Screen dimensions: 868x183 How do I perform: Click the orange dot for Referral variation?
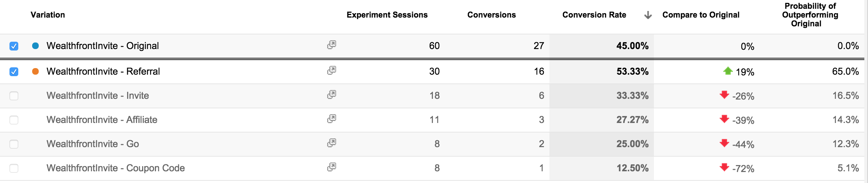pyautogui.click(x=35, y=71)
